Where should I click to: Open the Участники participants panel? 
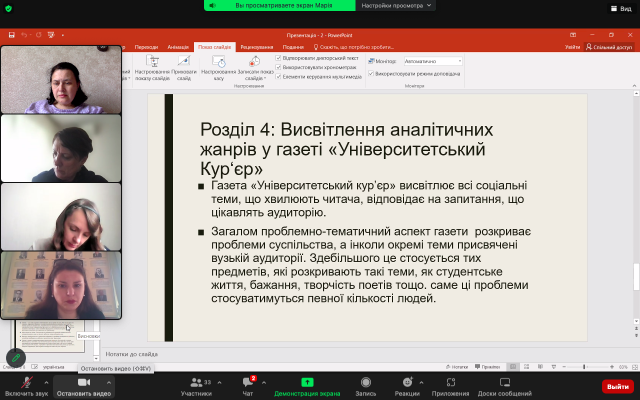pyautogui.click(x=196, y=386)
